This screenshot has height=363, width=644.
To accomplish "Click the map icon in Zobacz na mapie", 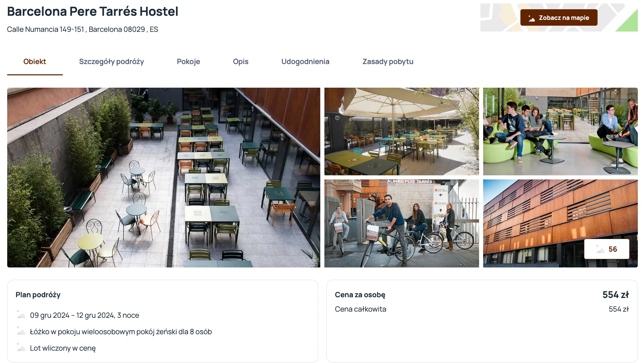I will point(532,18).
